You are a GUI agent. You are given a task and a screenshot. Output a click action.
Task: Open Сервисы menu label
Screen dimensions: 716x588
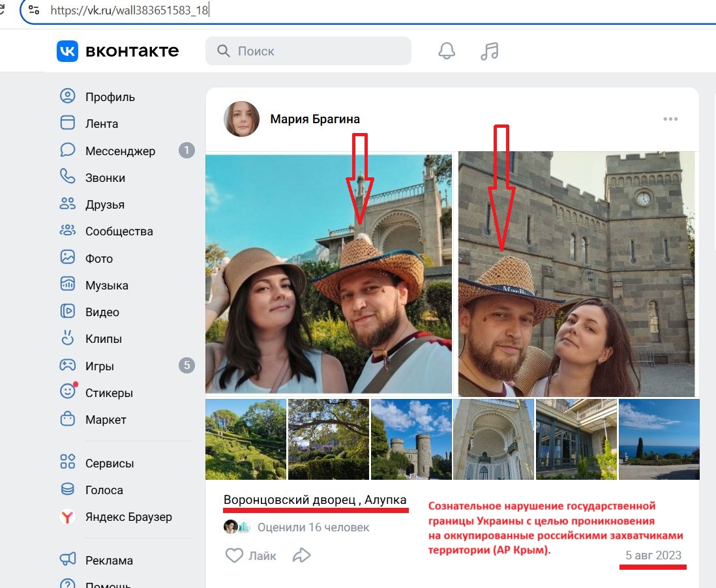[x=110, y=463]
